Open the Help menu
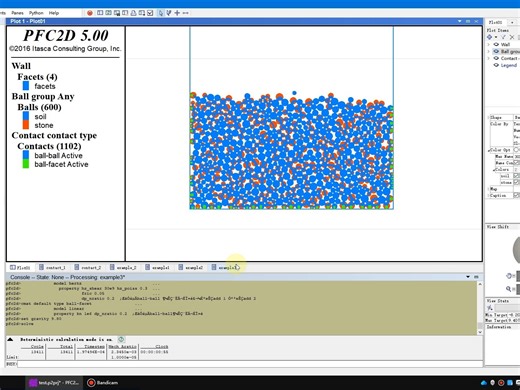Viewport: 520px width, 390px height. pos(54,13)
